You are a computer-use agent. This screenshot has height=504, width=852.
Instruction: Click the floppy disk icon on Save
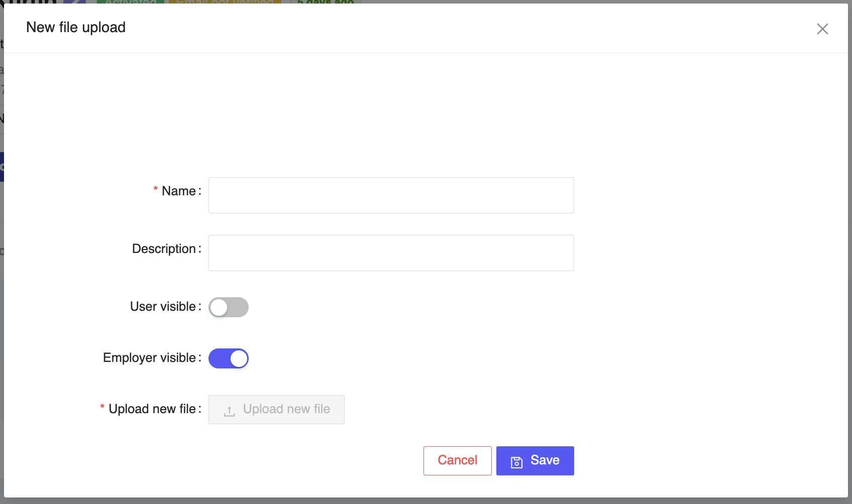click(x=516, y=462)
